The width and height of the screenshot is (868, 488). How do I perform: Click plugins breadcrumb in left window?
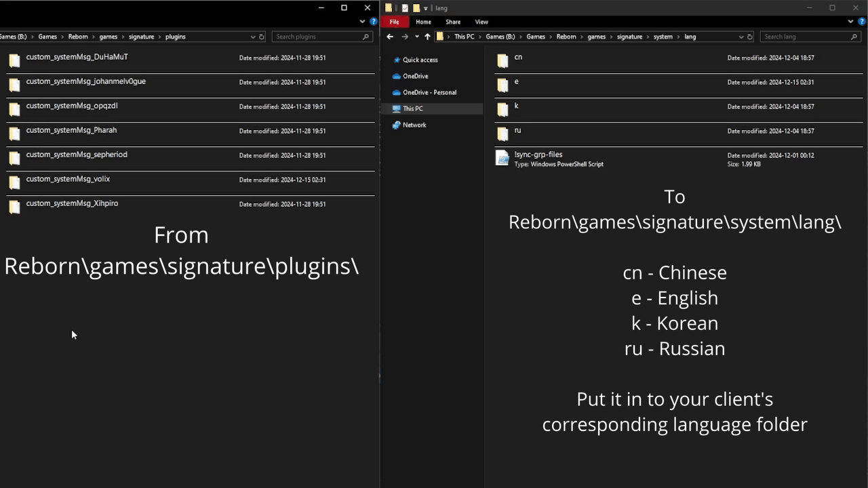coord(176,37)
